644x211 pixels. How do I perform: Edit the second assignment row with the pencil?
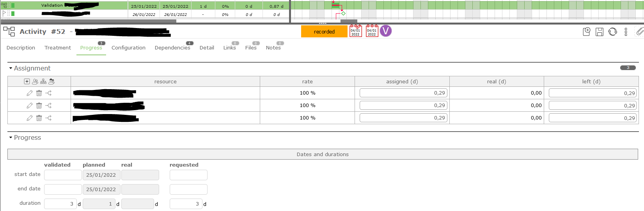30,105
